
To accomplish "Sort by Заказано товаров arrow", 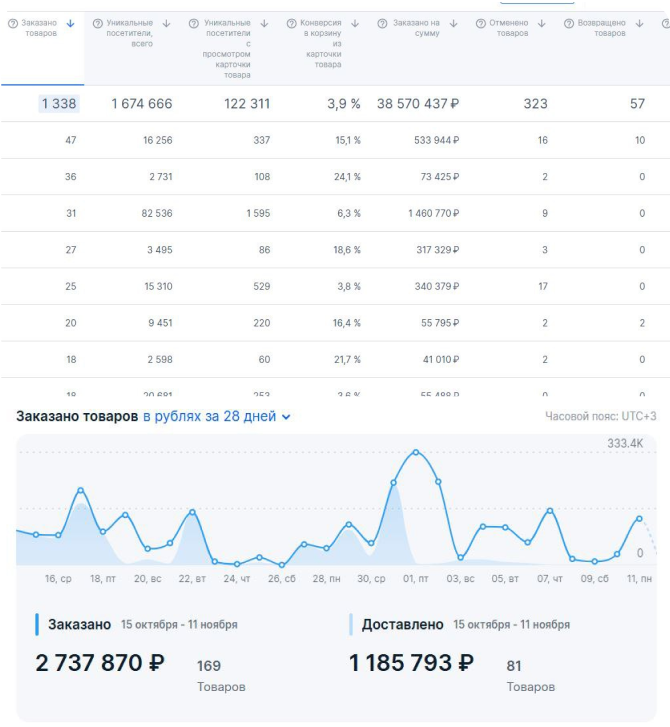I will pos(70,23).
